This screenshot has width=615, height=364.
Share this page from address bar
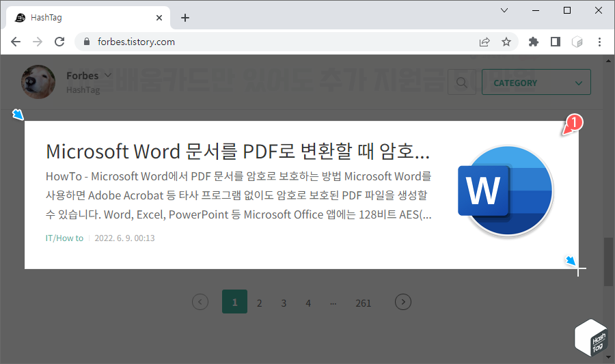tap(484, 42)
